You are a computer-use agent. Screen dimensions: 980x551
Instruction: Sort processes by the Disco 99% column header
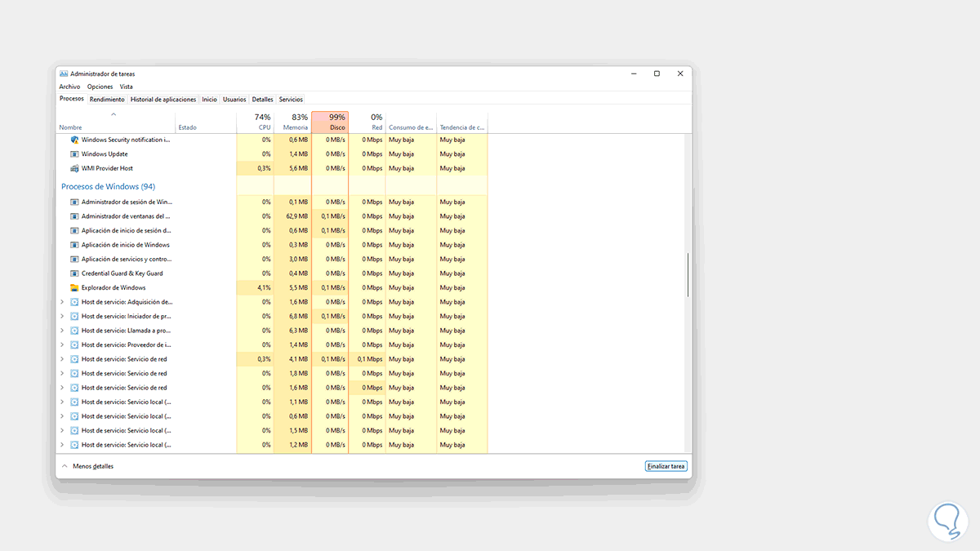[x=330, y=122]
